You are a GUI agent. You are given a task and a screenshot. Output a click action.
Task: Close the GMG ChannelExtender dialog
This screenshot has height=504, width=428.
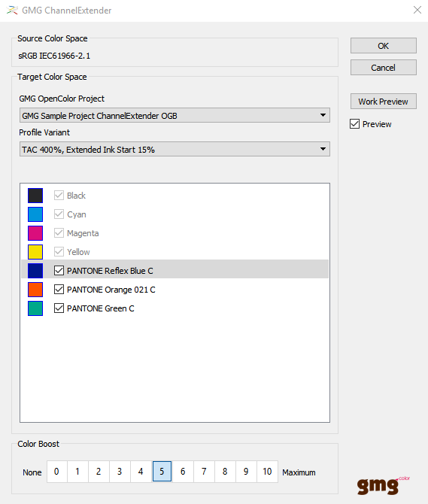(417, 10)
